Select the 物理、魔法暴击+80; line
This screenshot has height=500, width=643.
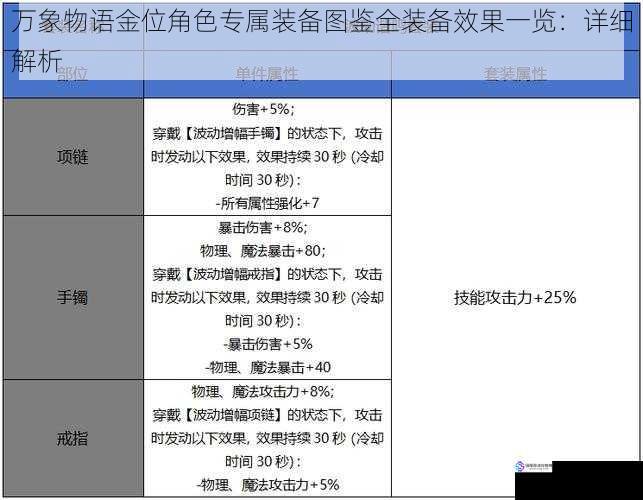[x=263, y=251]
